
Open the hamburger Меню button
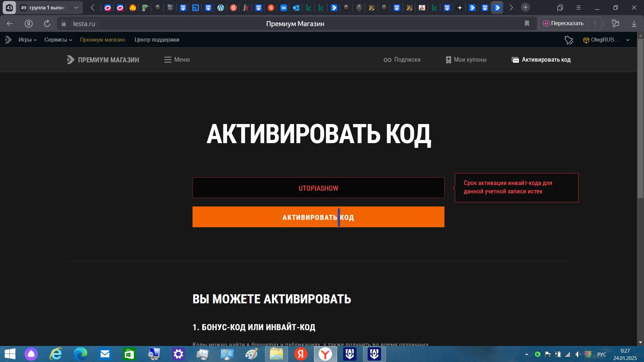tap(177, 60)
